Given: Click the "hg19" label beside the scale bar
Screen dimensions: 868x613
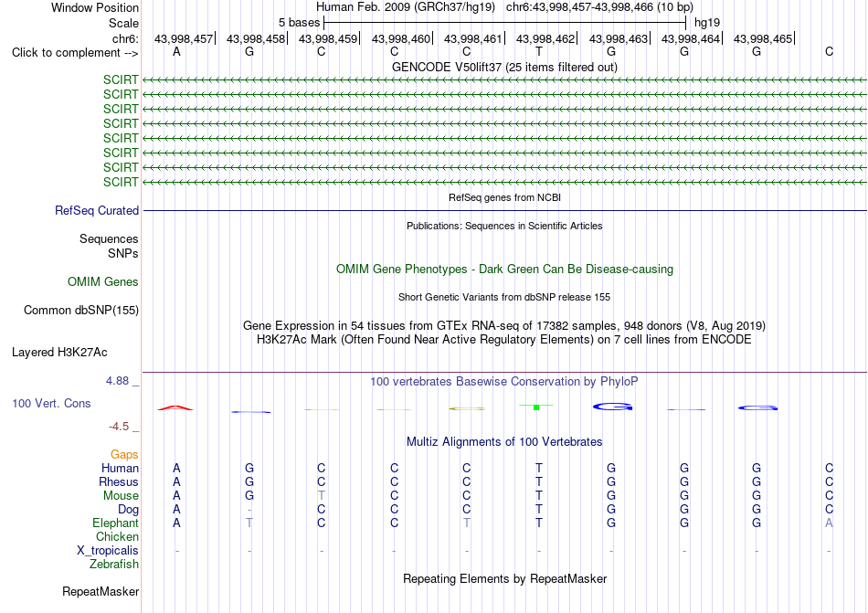Looking at the screenshot, I should point(707,23).
